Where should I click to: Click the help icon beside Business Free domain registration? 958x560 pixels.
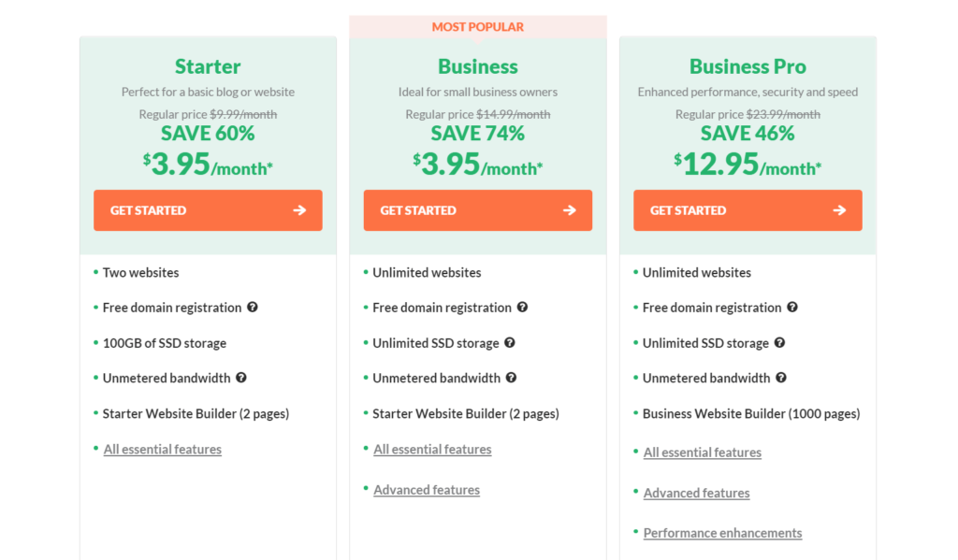[x=522, y=308]
